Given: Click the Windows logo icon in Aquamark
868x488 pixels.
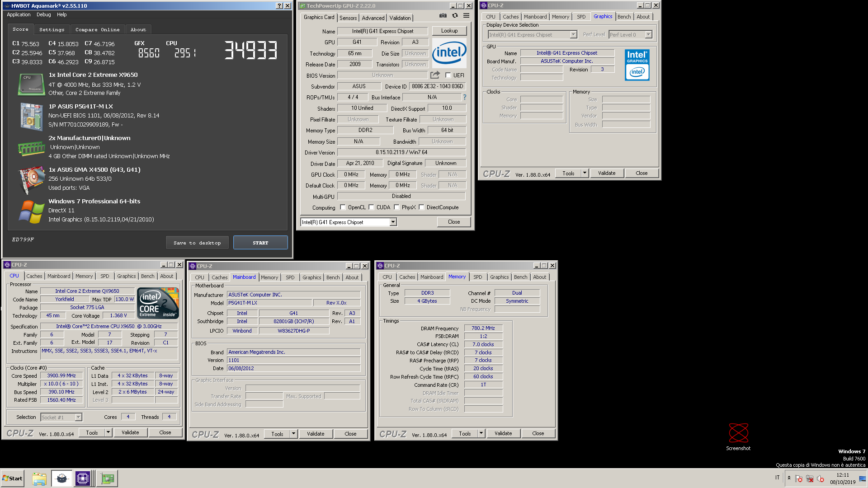Looking at the screenshot, I should click(x=31, y=211).
